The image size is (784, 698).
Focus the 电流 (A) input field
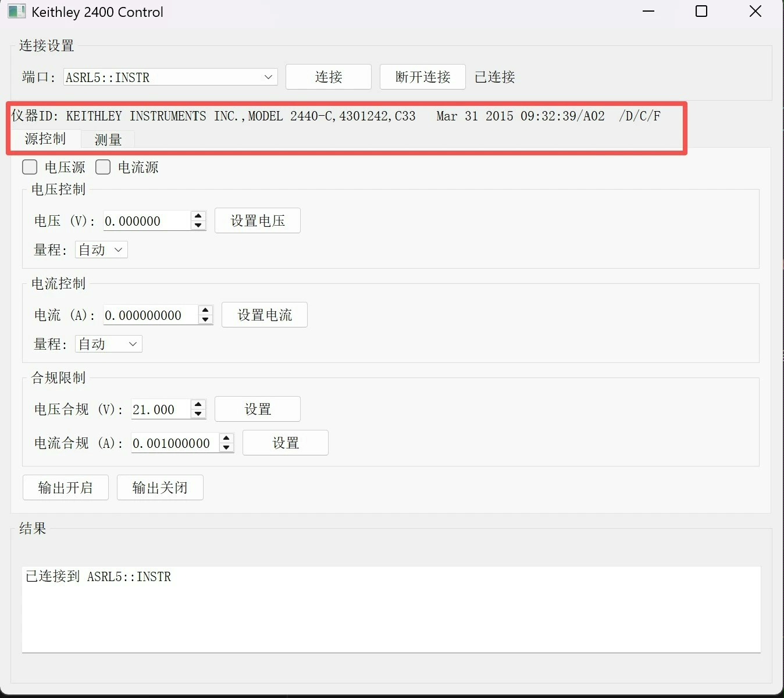click(x=151, y=315)
